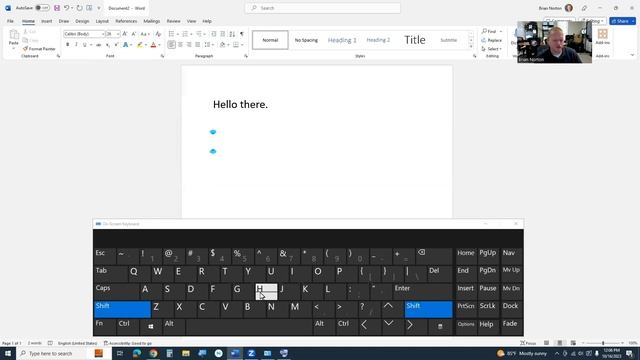
Task: Switch to the Layout tab
Action: [102, 21]
